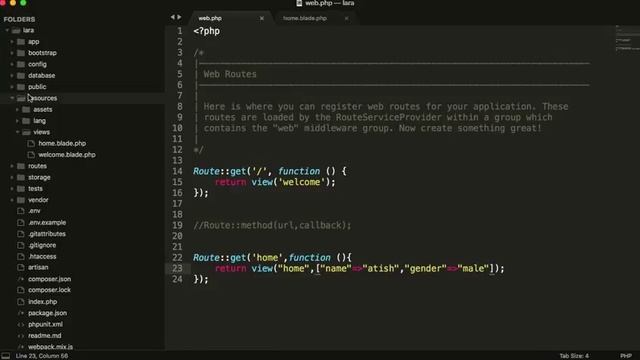The width and height of the screenshot is (640, 360).
Task: Expand the vendor folder arrow
Action: click(x=12, y=200)
